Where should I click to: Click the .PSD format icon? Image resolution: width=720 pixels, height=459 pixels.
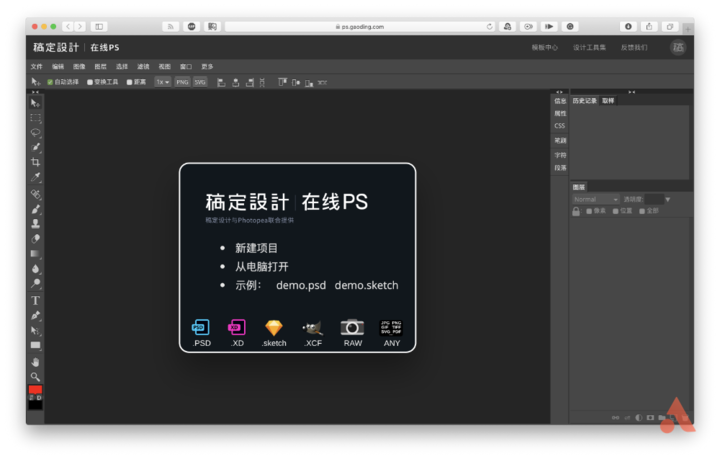201,327
